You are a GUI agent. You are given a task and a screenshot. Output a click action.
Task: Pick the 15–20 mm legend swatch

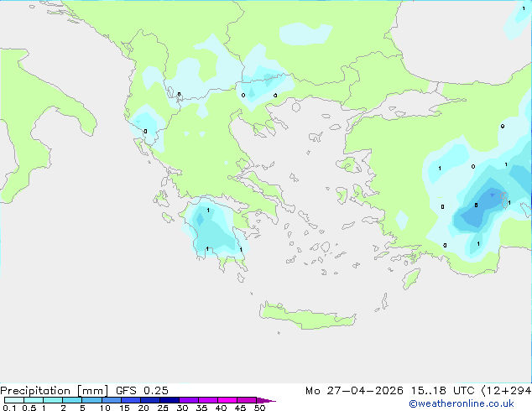click(130, 400)
